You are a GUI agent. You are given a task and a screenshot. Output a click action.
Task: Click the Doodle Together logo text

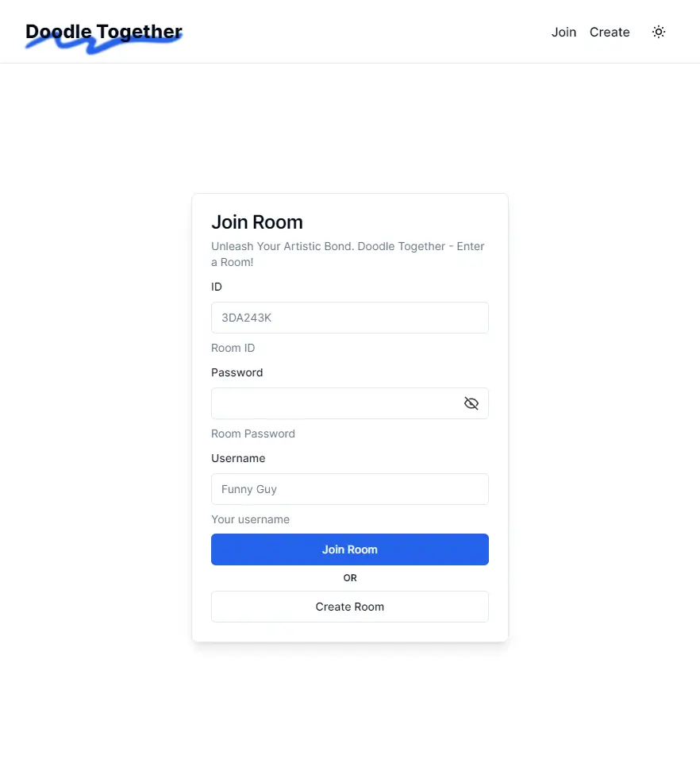click(104, 32)
